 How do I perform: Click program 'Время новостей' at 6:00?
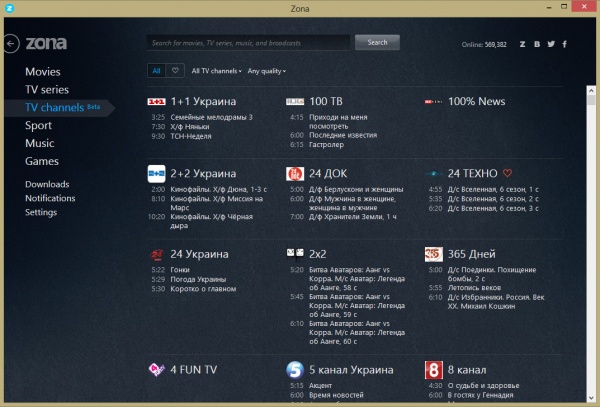336,395
